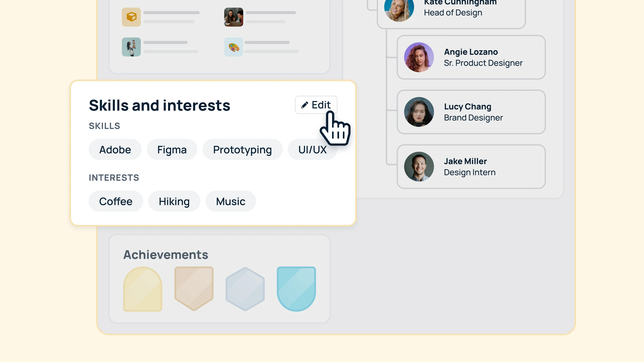This screenshot has width=644, height=362.
Task: Click Angie Lozano Sr. Product Designer card
Action: (470, 57)
